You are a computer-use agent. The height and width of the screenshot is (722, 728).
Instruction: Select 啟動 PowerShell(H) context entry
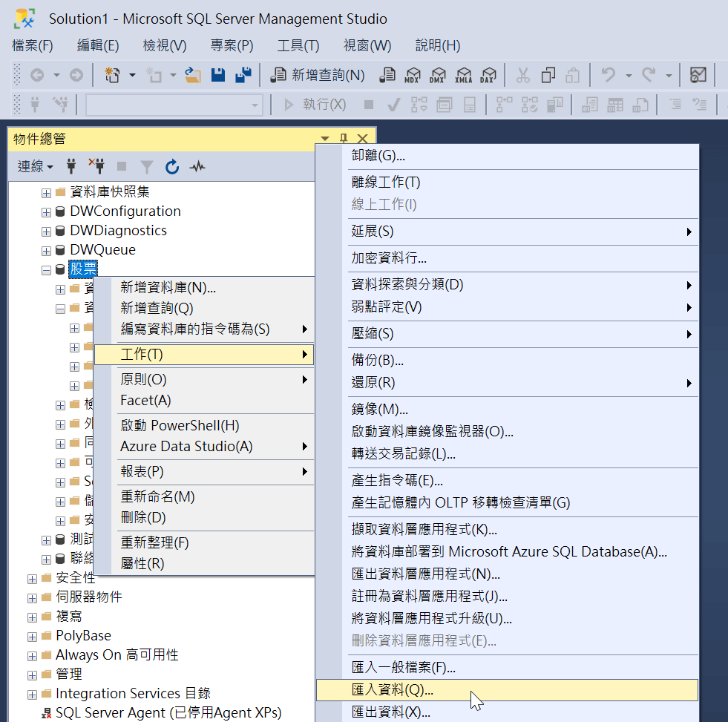click(x=204, y=425)
